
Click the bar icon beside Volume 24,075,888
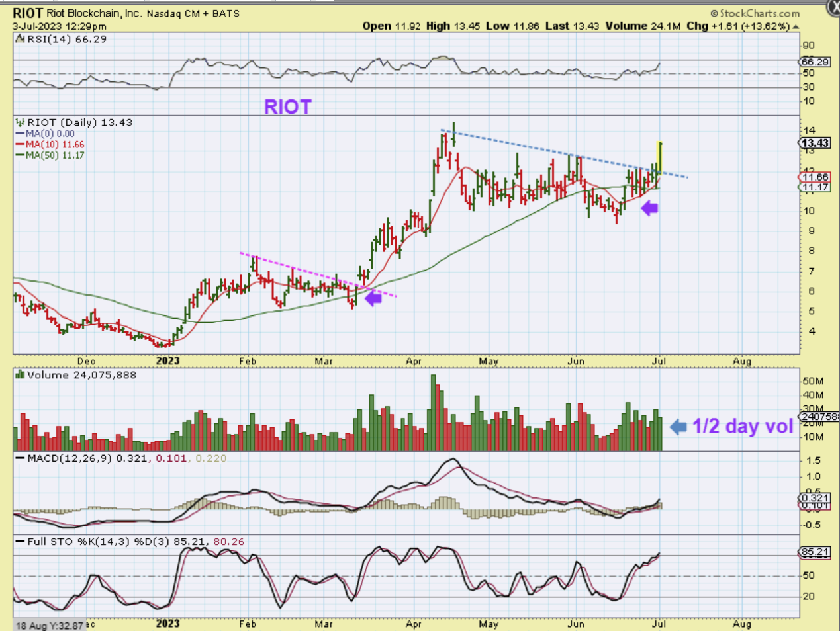tap(21, 375)
